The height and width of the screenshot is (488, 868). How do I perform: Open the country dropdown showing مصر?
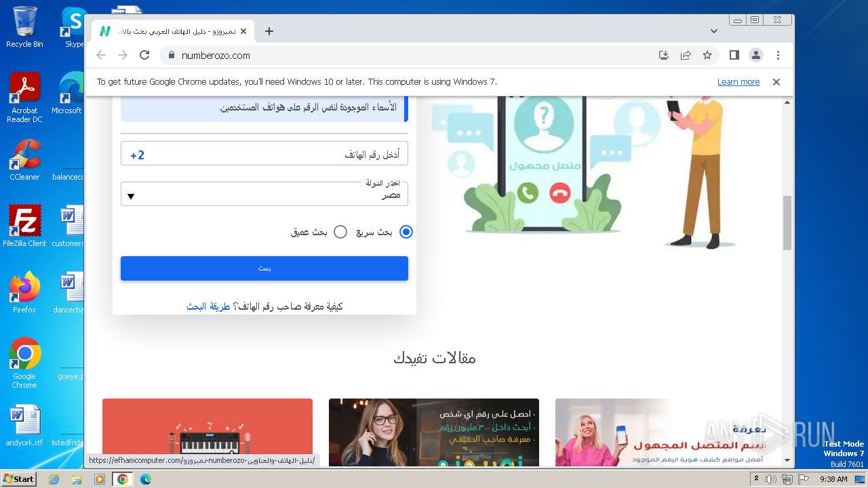pos(264,195)
